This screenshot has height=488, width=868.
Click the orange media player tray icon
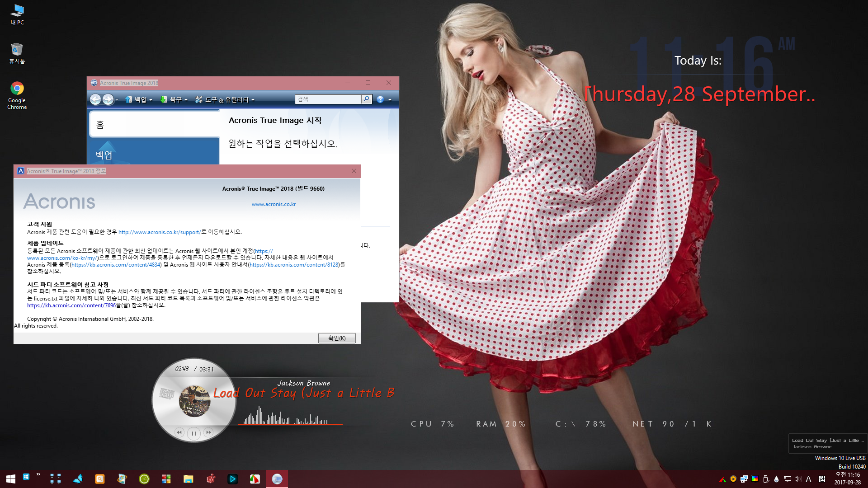point(733,479)
